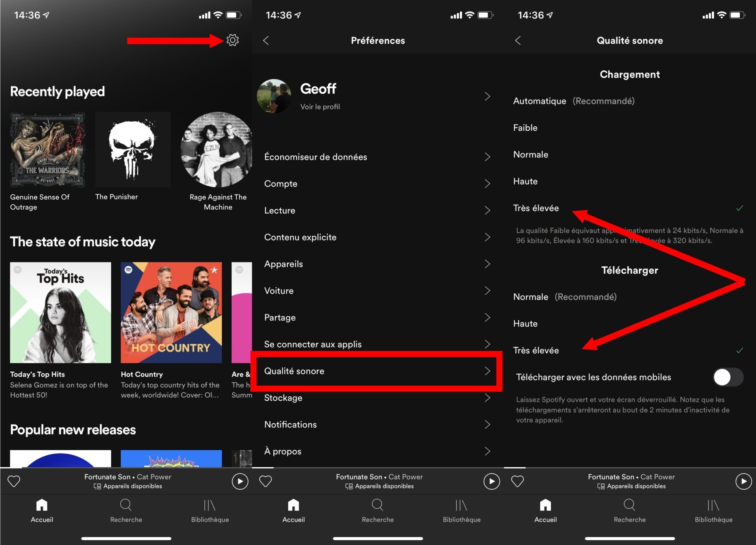Tap Geoff's profile picture
756x545 pixels.
coord(274,96)
